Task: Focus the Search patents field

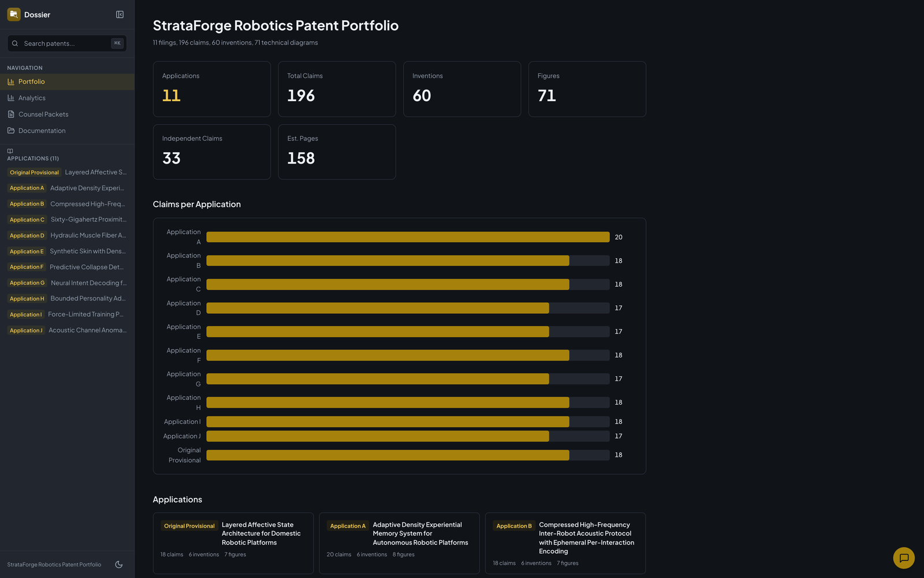Action: click(67, 43)
